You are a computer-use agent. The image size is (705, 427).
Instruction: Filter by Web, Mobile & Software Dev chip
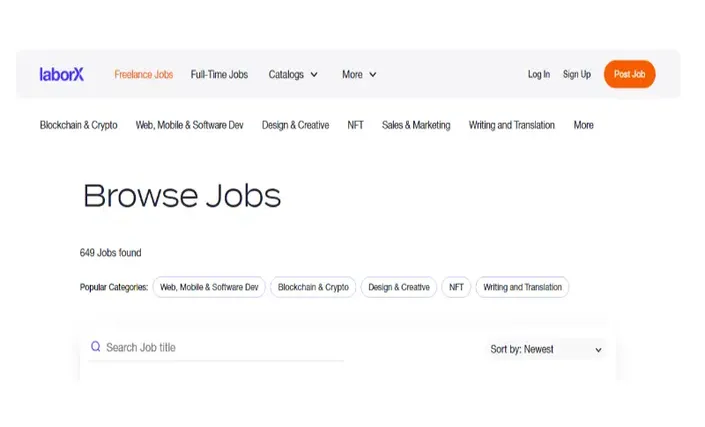point(209,287)
